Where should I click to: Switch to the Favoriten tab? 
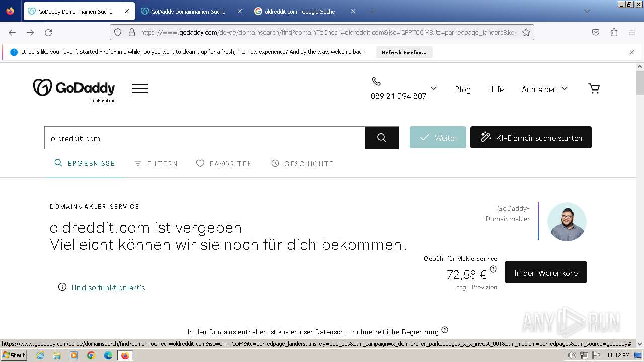224,164
